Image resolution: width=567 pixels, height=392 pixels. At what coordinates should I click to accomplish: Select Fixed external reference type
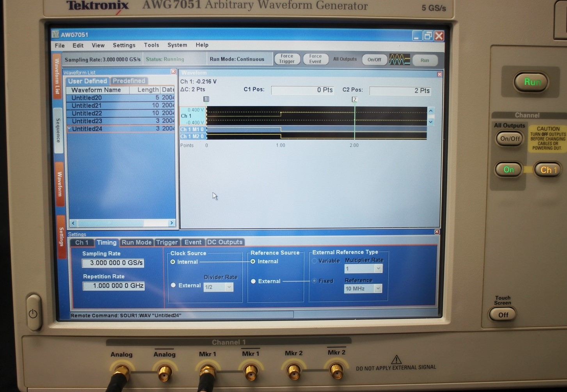pyautogui.click(x=314, y=281)
